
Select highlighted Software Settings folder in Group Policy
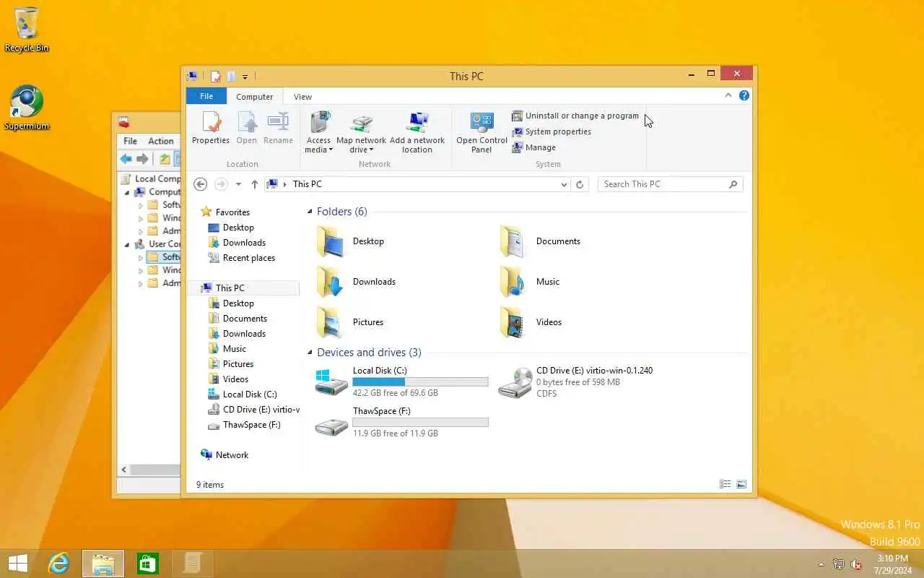(164, 257)
